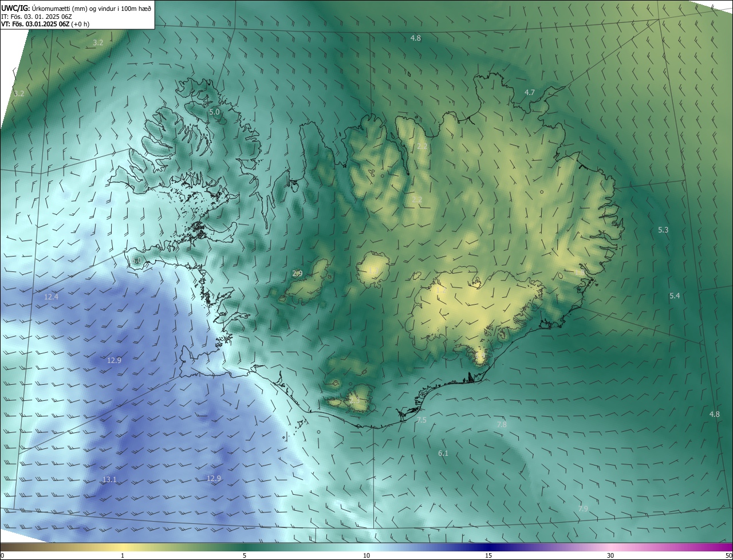
Task: Click the 50 tick on the color scale
Action: (728, 555)
